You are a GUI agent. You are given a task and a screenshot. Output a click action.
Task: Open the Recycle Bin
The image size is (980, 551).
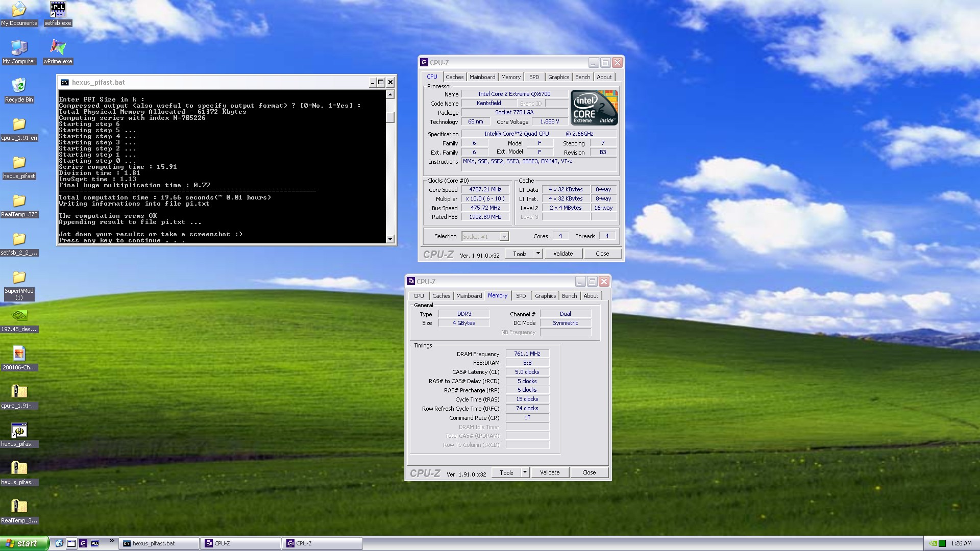tap(19, 90)
